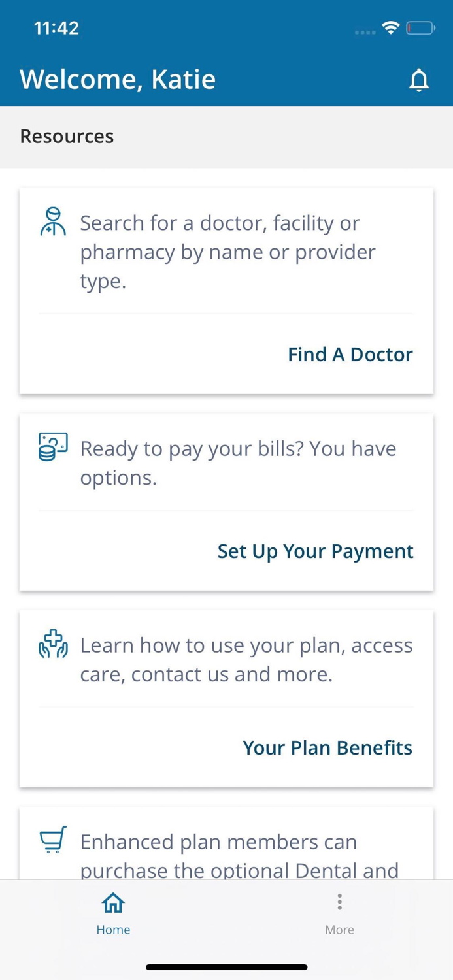The height and width of the screenshot is (980, 453).
Task: Click the Resources section heading
Action: point(66,136)
